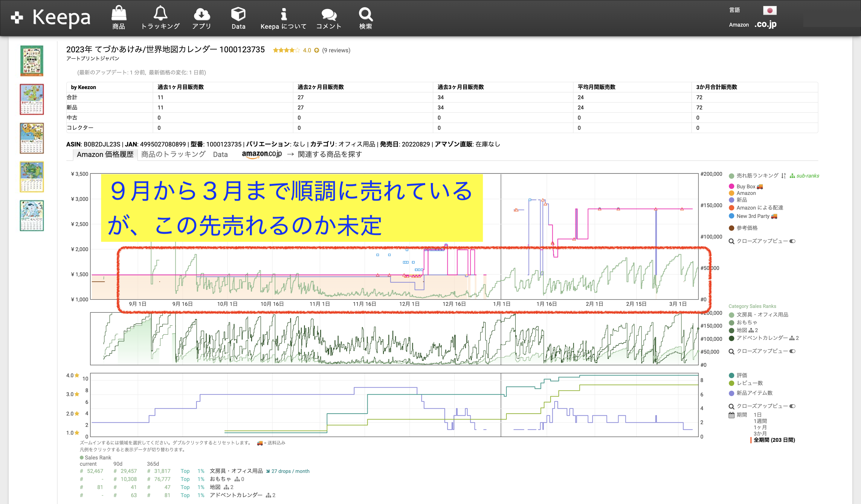Image resolution: width=861 pixels, height=504 pixels.
Task: Select the second product thumbnail image
Action: tap(32, 100)
